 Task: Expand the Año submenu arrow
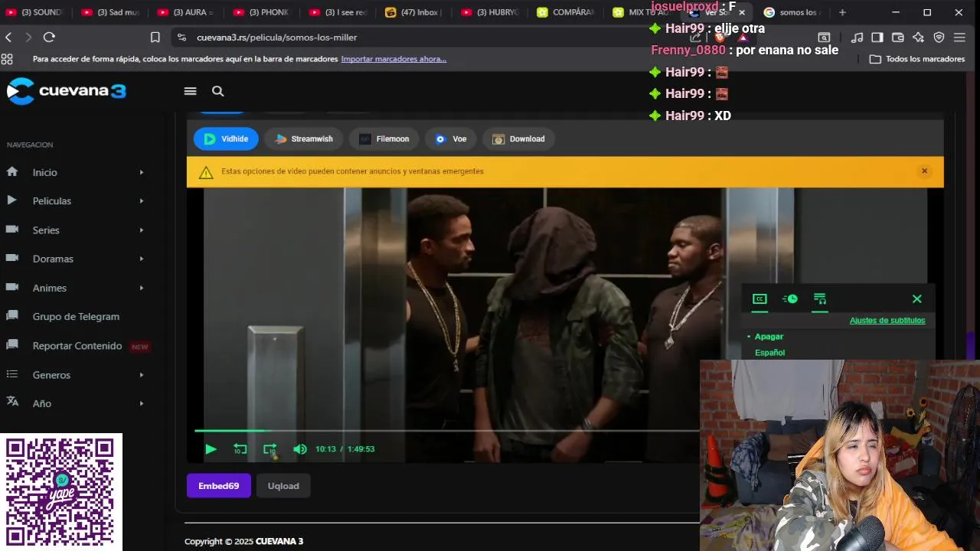tap(142, 404)
